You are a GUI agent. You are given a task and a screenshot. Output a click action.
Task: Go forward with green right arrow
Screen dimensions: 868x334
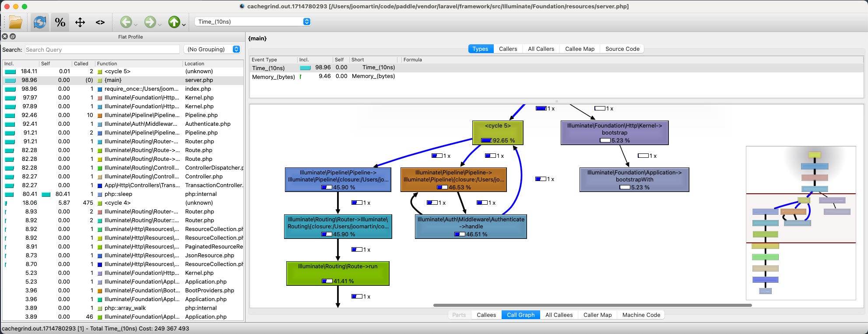click(150, 22)
